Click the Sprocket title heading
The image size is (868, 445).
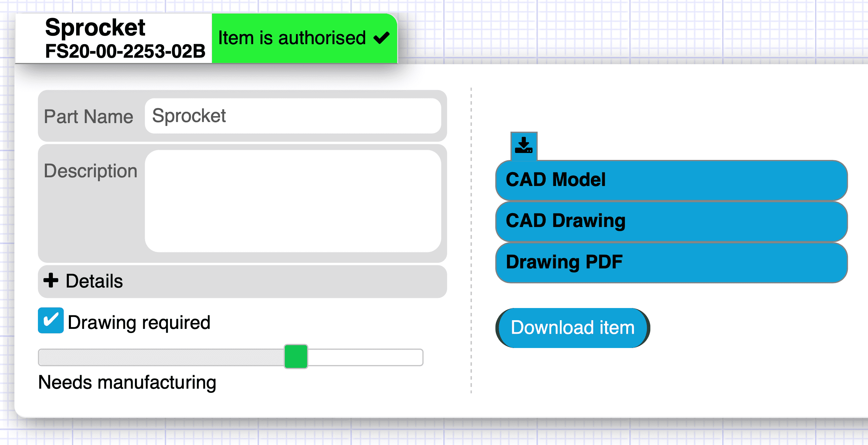(95, 27)
